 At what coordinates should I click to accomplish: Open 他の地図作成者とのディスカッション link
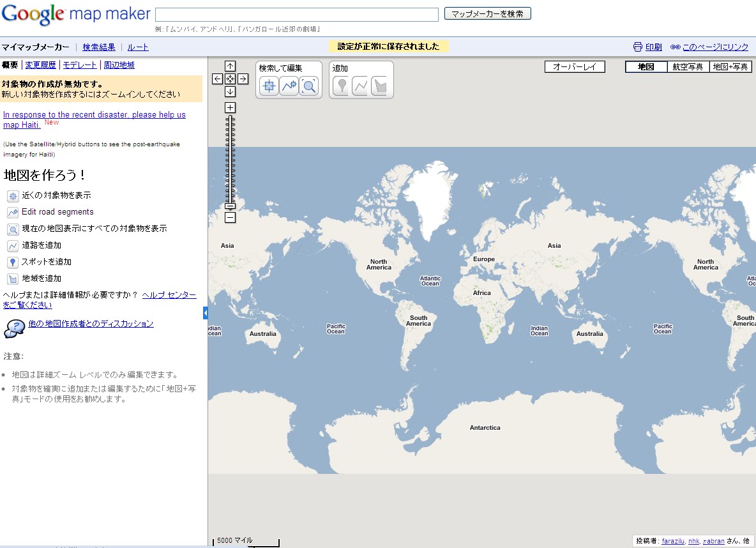(91, 323)
